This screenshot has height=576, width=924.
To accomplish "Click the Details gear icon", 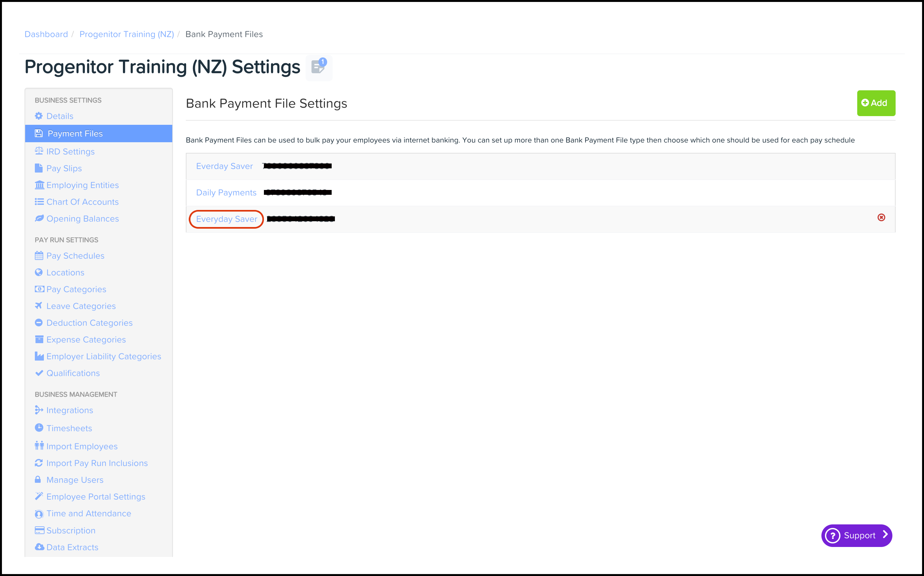I will [x=39, y=116].
